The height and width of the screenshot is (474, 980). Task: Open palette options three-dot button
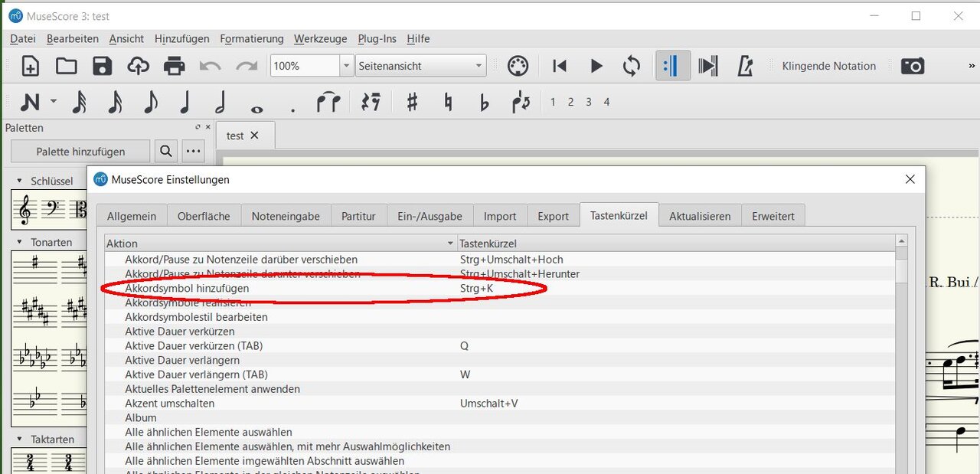[x=194, y=152]
